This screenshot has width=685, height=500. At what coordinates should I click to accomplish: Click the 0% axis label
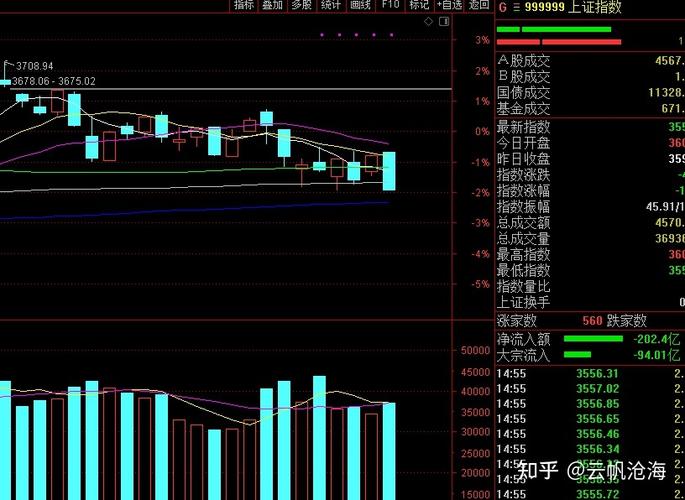click(482, 131)
